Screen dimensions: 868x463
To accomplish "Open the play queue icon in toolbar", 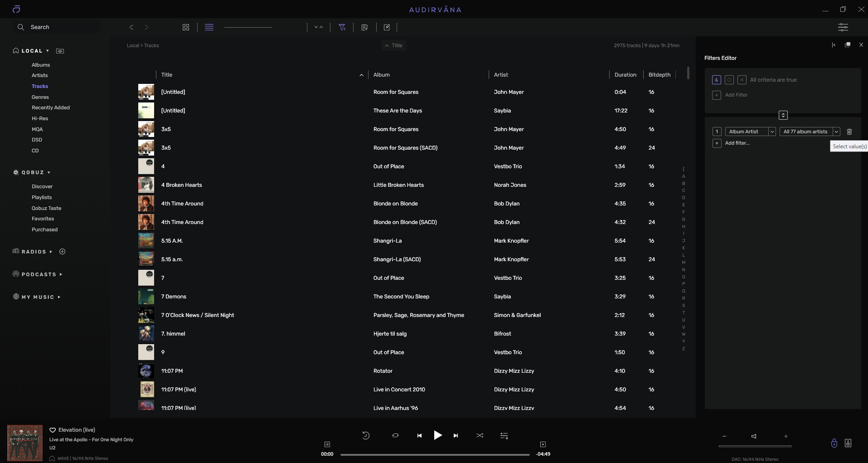I will 364,27.
